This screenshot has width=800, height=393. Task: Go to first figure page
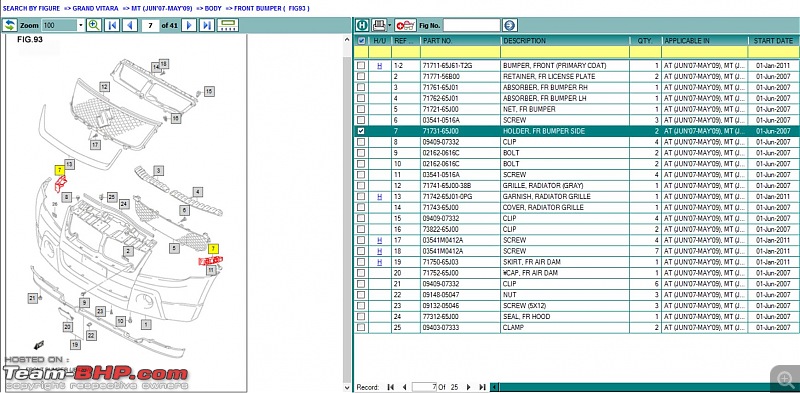tap(112, 25)
